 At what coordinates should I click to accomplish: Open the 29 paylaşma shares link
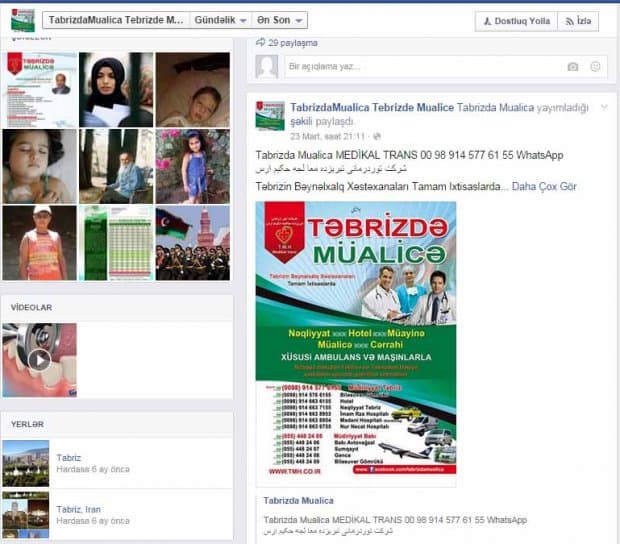pyautogui.click(x=293, y=43)
